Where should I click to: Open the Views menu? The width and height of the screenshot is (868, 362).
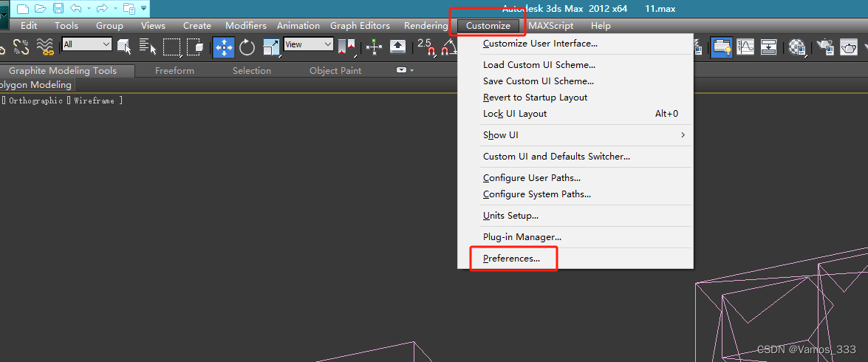pos(154,25)
